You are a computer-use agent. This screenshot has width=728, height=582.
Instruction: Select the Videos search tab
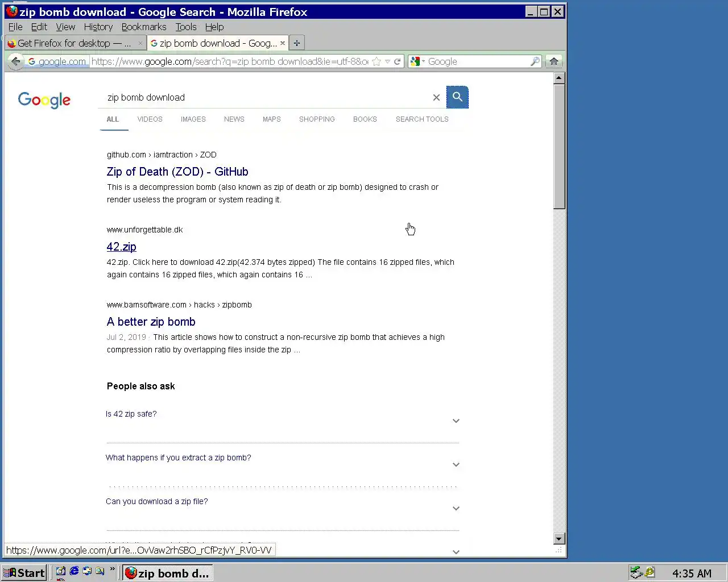pyautogui.click(x=150, y=119)
